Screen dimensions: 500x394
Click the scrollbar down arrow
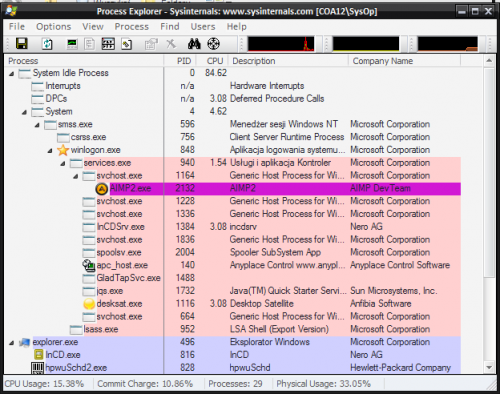(x=489, y=368)
